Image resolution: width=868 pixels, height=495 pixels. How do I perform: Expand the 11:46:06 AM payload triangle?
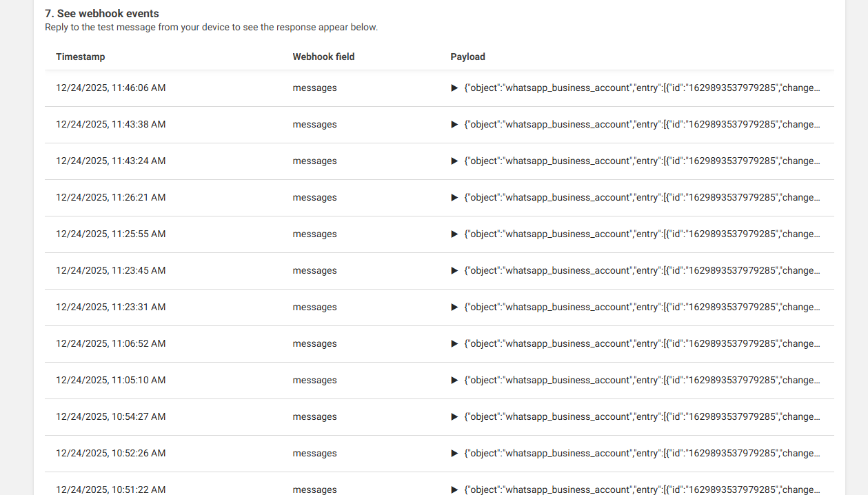click(454, 88)
